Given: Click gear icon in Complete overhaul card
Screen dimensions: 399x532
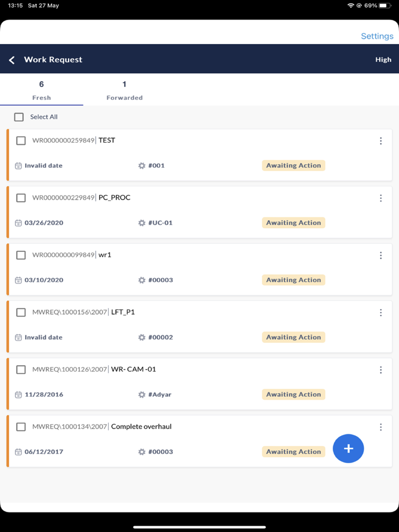Looking at the screenshot, I should pos(142,452).
